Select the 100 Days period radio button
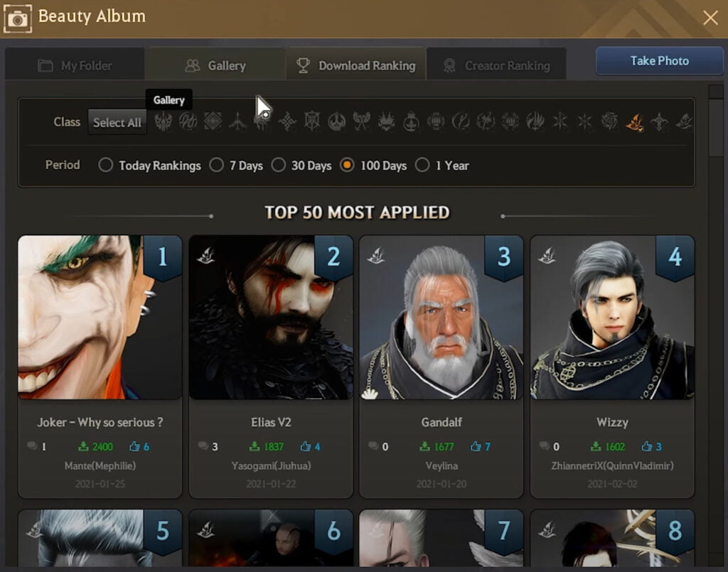Image resolution: width=728 pixels, height=572 pixels. click(347, 165)
